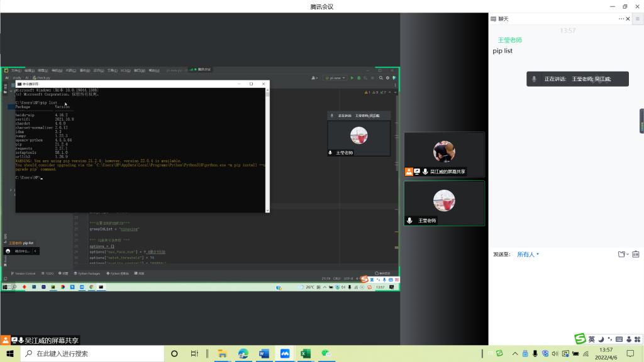
Task: Open Excel from the taskbar
Action: tap(305, 354)
